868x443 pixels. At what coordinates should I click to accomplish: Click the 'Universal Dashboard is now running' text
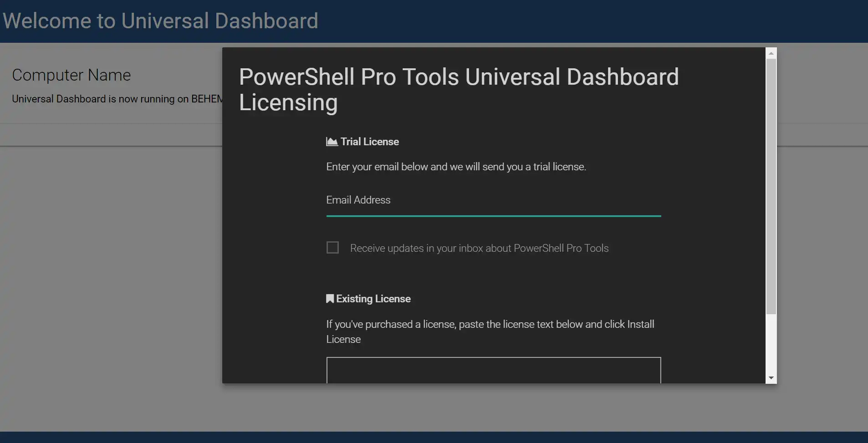(x=117, y=99)
